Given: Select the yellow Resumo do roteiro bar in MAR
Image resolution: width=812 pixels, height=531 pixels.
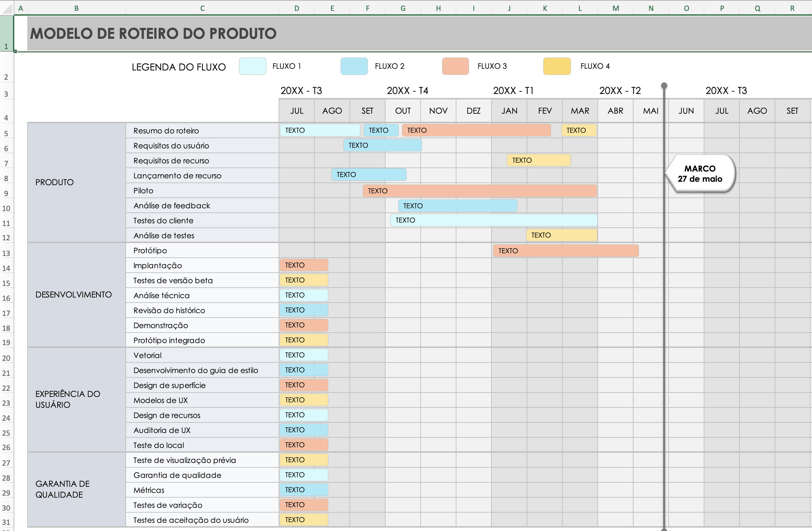Looking at the screenshot, I should 579,130.
